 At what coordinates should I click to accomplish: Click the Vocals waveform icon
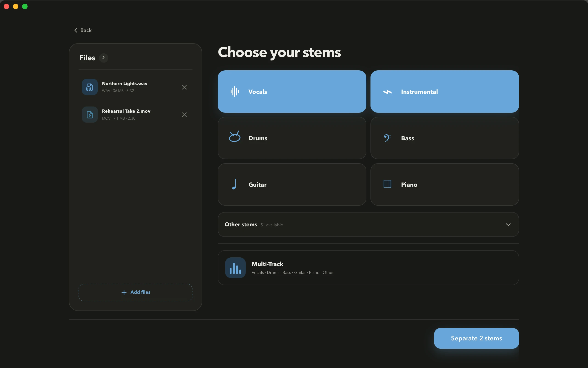(x=235, y=92)
